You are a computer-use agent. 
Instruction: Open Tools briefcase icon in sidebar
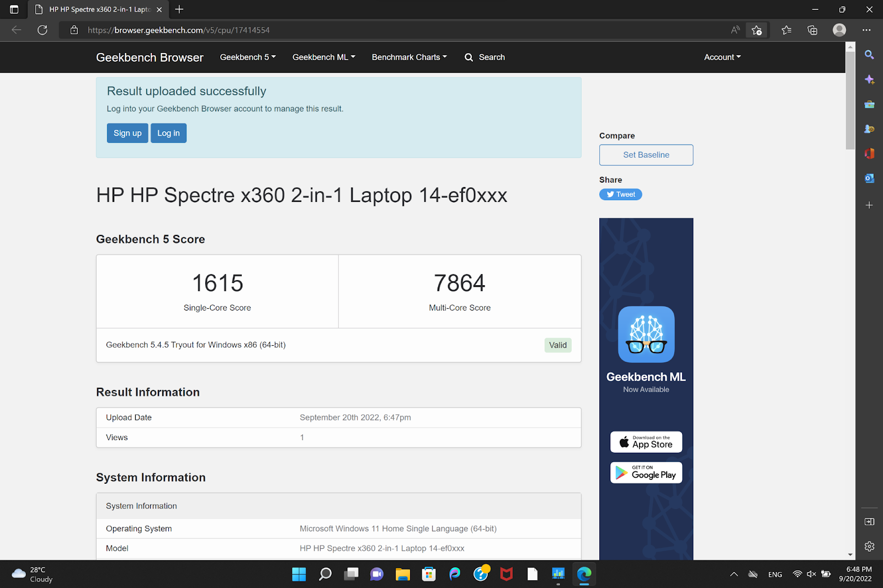pyautogui.click(x=869, y=104)
